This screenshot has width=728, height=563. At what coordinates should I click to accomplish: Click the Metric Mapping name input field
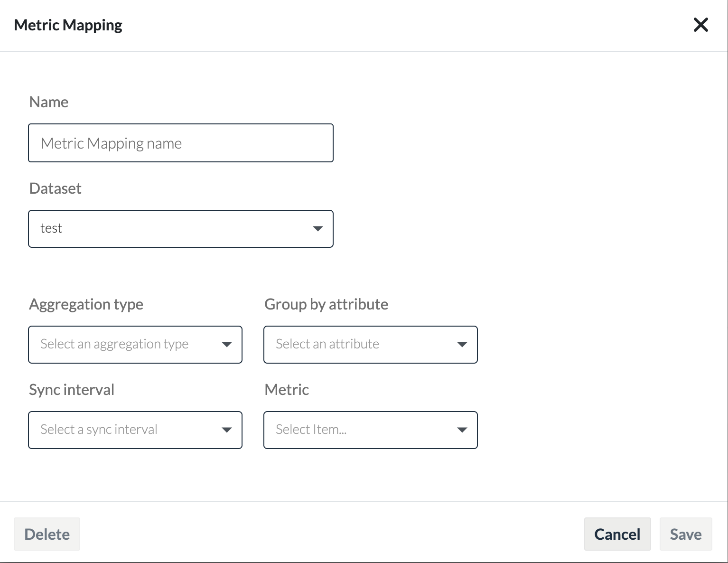pyautogui.click(x=181, y=143)
